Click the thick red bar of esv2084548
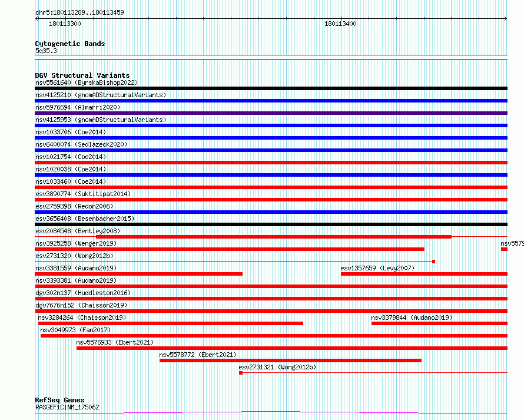This screenshot has width=524, height=420. (x=274, y=237)
